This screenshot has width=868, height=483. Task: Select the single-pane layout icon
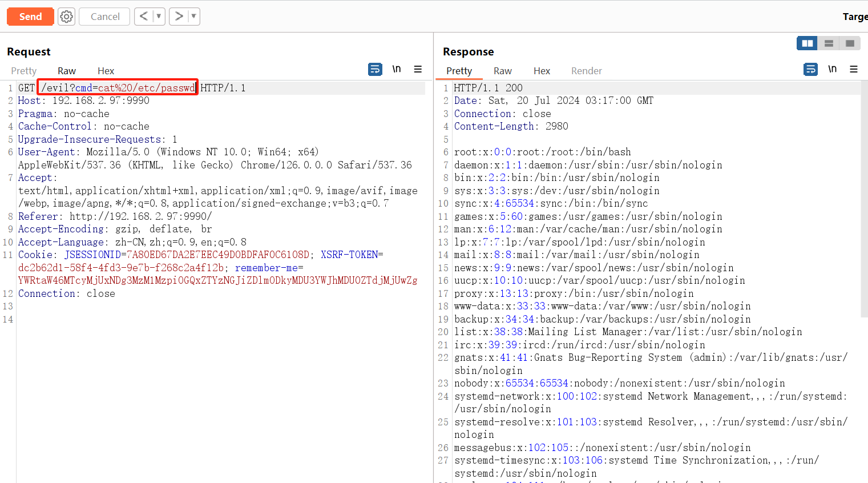[x=850, y=43]
